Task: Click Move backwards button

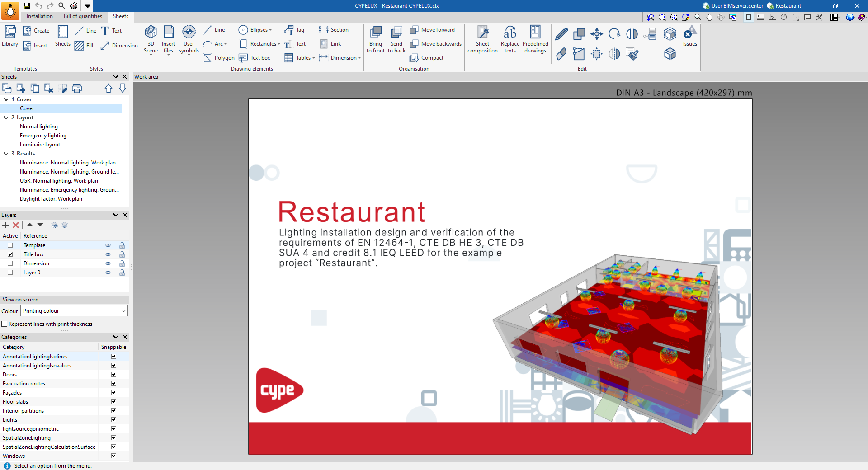Action: (436, 44)
